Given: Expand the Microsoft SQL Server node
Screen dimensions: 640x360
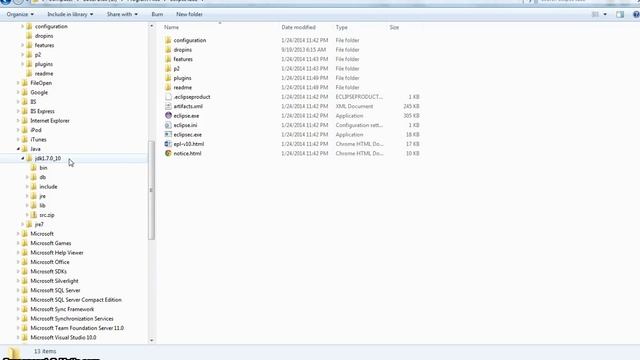Looking at the screenshot, I should (18, 290).
